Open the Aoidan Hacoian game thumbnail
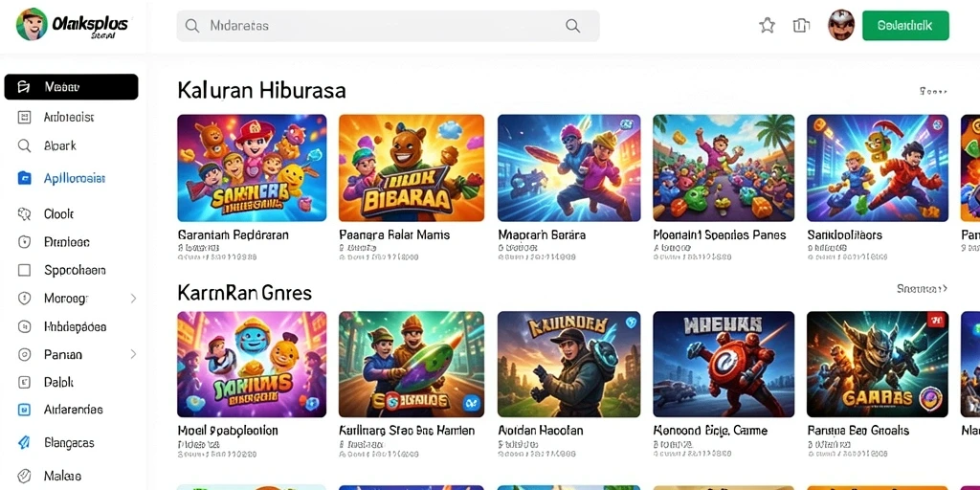Image resolution: width=980 pixels, height=490 pixels. pyautogui.click(x=568, y=365)
